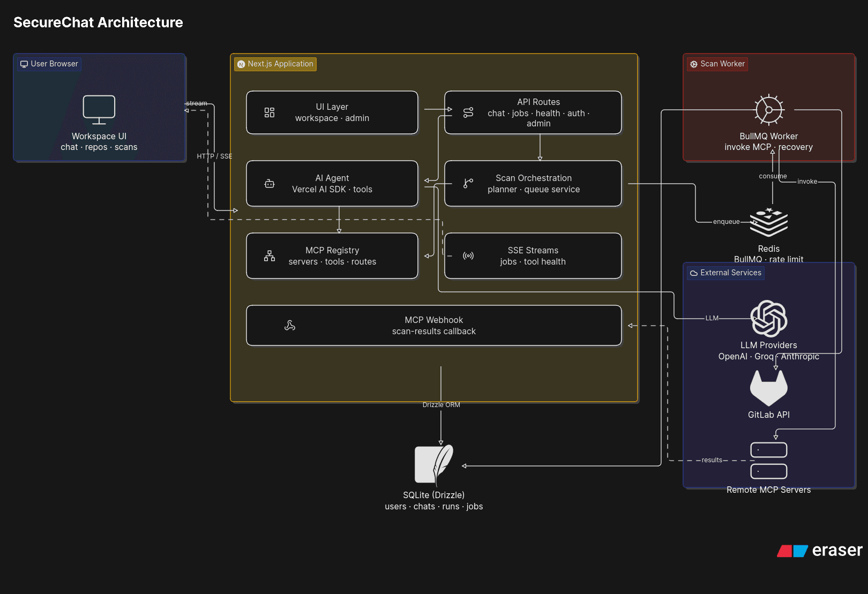
Task: Click the Workspace UI monitor icon
Action: coord(99,110)
